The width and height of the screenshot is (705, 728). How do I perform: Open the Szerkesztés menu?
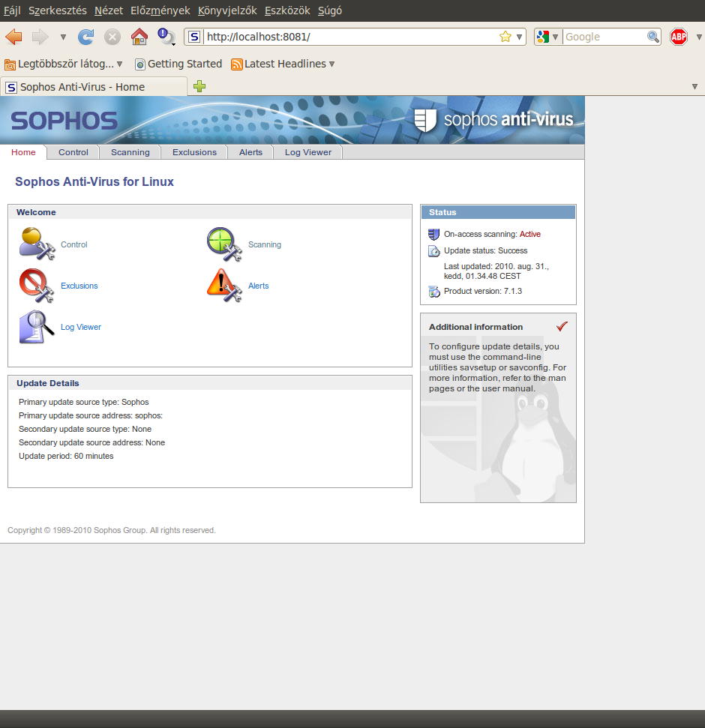[x=58, y=10]
